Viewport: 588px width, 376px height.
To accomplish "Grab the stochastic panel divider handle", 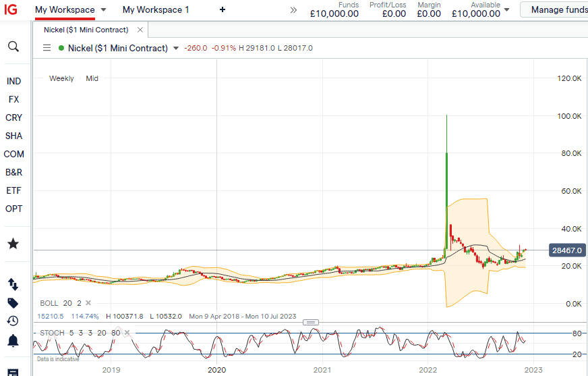I will pyautogui.click(x=310, y=323).
